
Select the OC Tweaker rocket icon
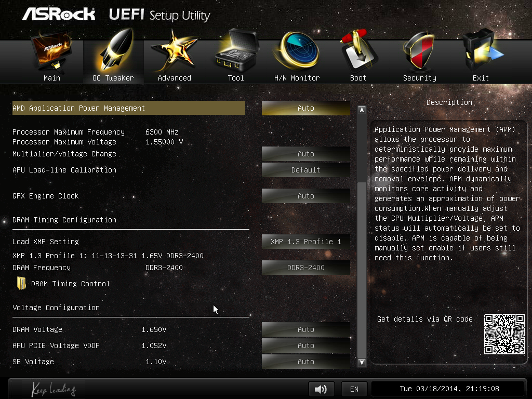tap(115, 50)
